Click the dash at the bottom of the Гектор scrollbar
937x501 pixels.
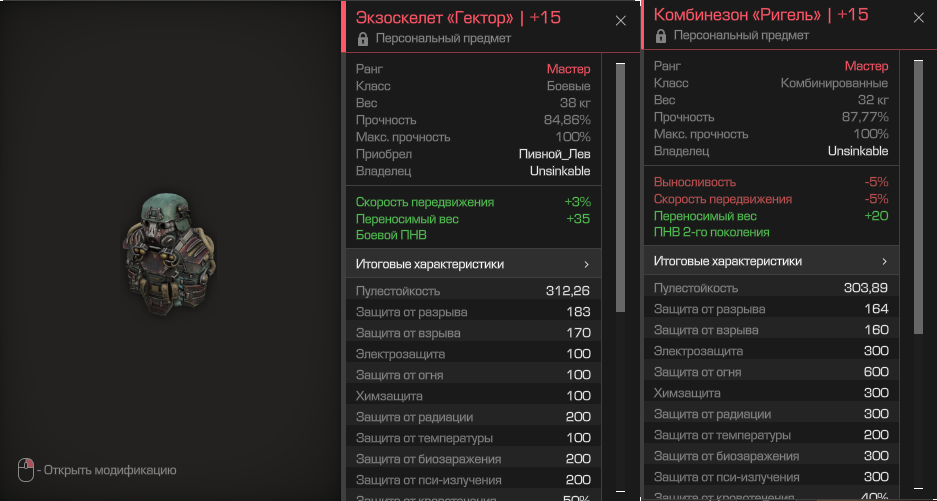[x=620, y=491]
